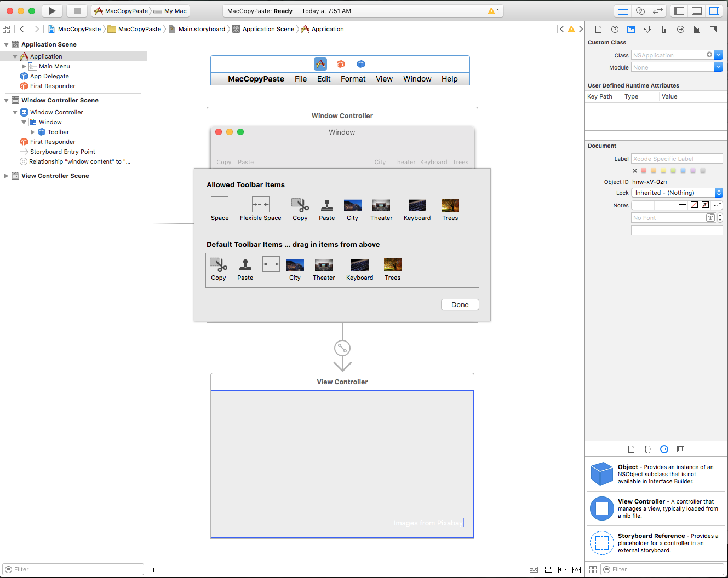Open the issue warning badge in the activity bar

click(x=494, y=11)
